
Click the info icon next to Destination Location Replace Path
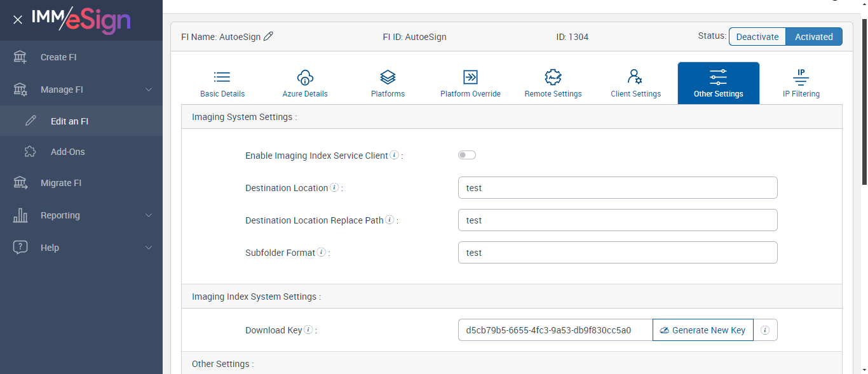tap(390, 220)
